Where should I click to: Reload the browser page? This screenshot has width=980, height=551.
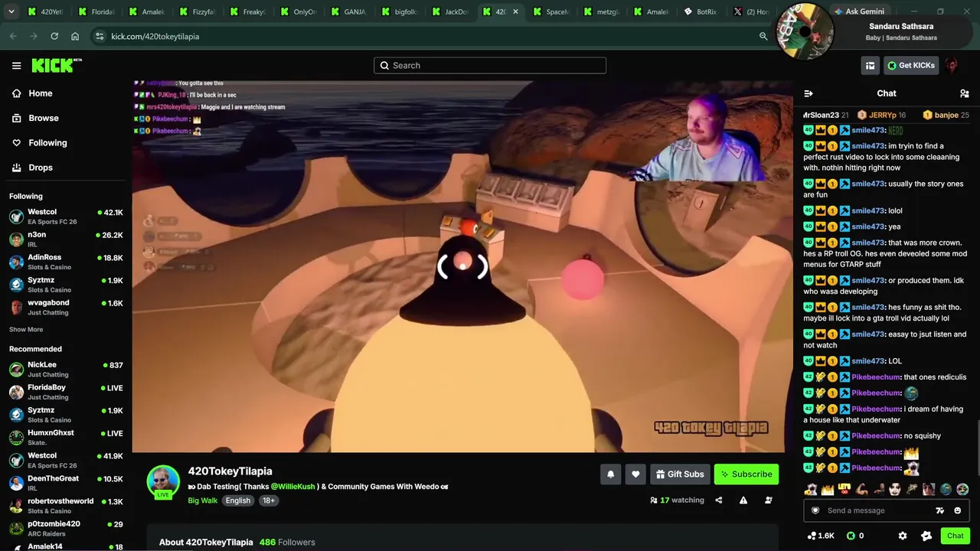coord(54,36)
